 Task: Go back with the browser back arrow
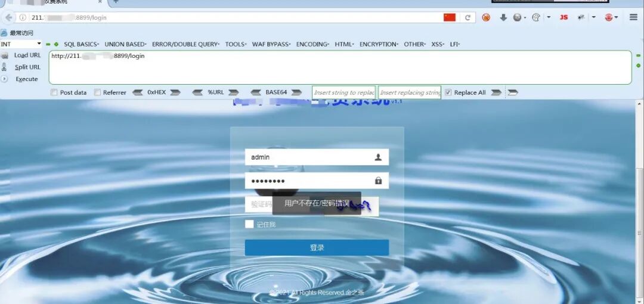point(8,18)
